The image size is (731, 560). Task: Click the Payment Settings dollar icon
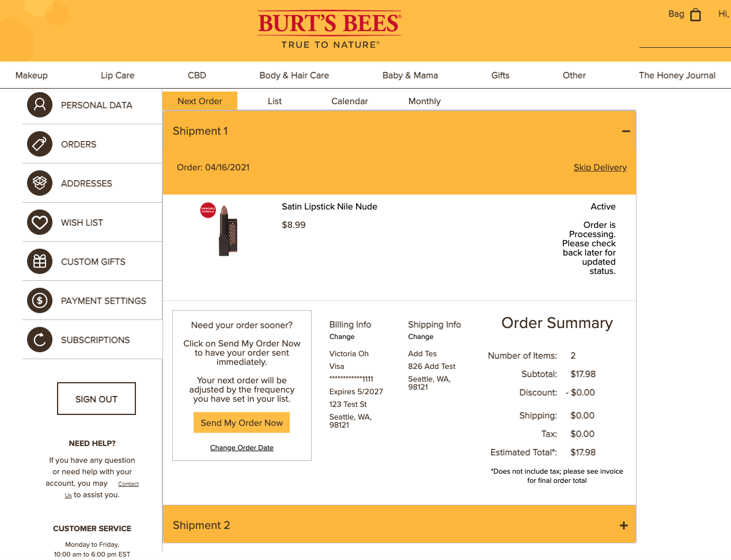40,300
